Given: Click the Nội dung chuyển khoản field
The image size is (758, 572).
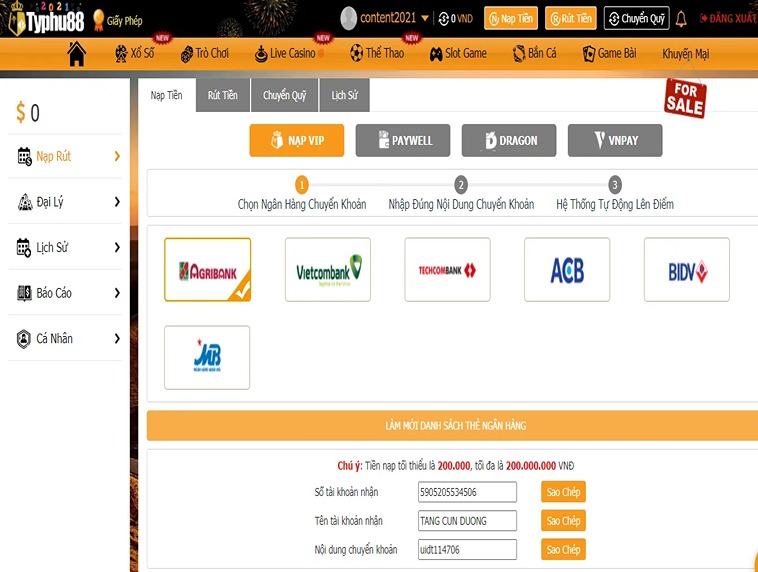Looking at the screenshot, I should 467,550.
